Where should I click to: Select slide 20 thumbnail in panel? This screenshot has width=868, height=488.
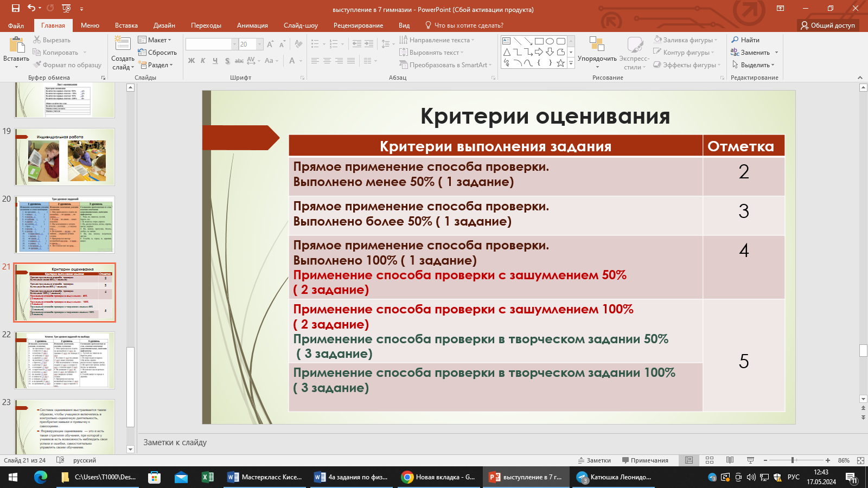65,224
